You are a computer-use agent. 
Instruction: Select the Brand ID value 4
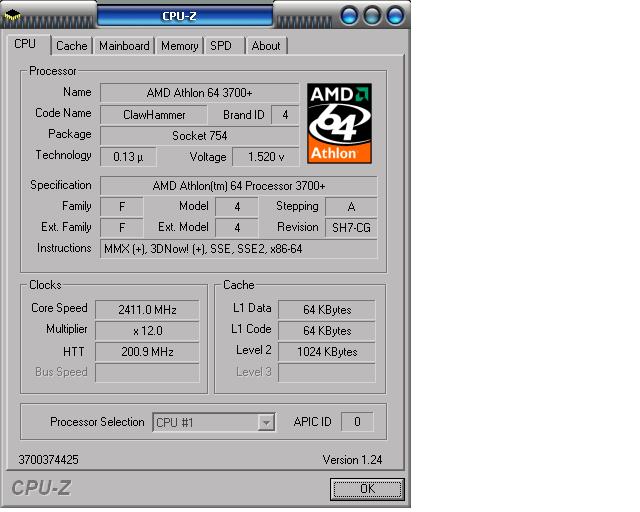tap(285, 115)
